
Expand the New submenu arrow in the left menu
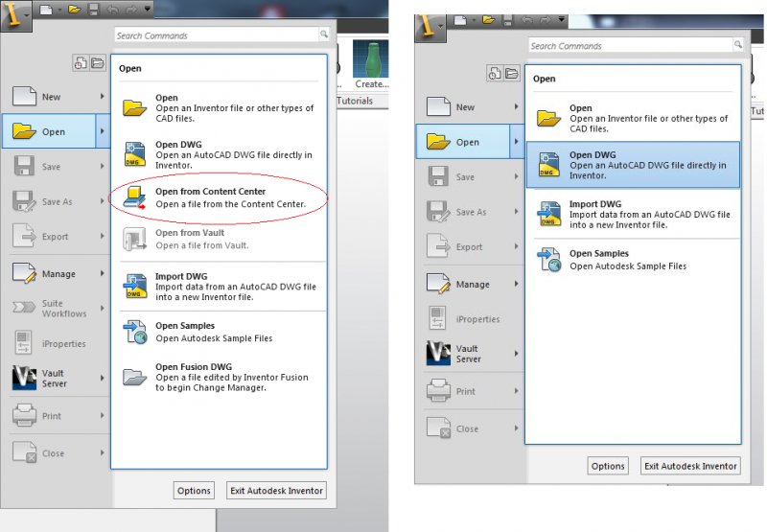[x=103, y=96]
